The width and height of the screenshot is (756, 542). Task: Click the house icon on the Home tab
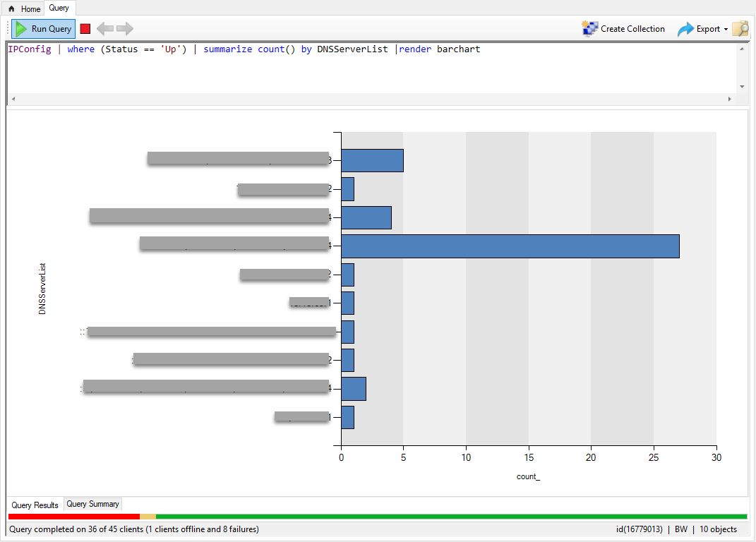point(11,8)
